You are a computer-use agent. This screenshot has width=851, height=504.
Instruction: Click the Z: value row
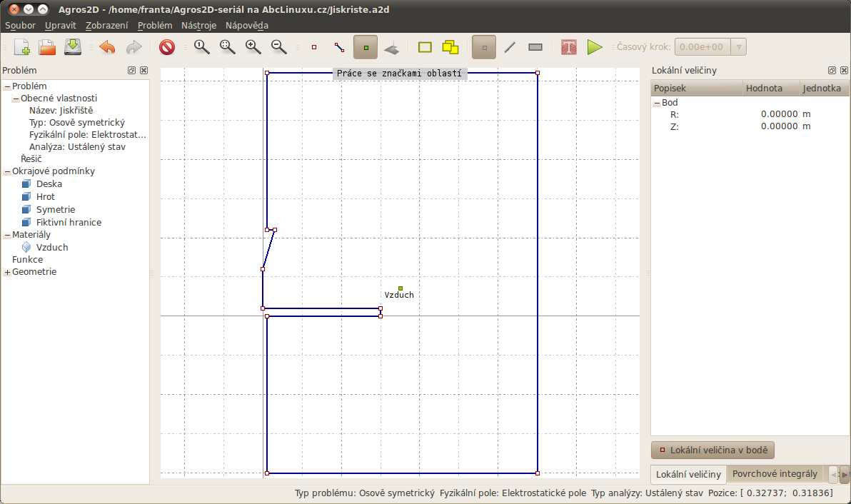tap(750, 126)
